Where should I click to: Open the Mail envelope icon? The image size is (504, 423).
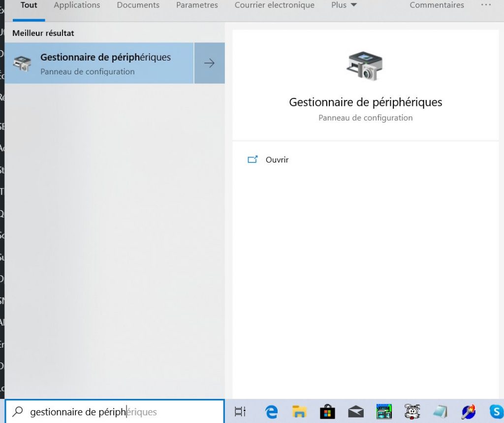(x=355, y=412)
